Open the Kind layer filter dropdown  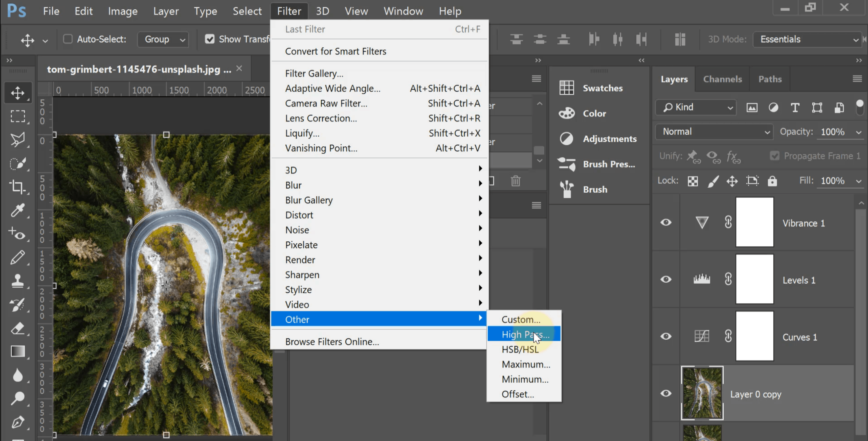click(x=696, y=107)
